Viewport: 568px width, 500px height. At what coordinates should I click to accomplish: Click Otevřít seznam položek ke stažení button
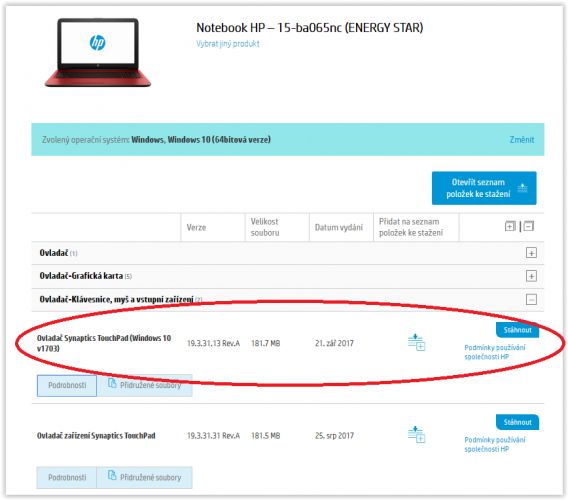(484, 188)
